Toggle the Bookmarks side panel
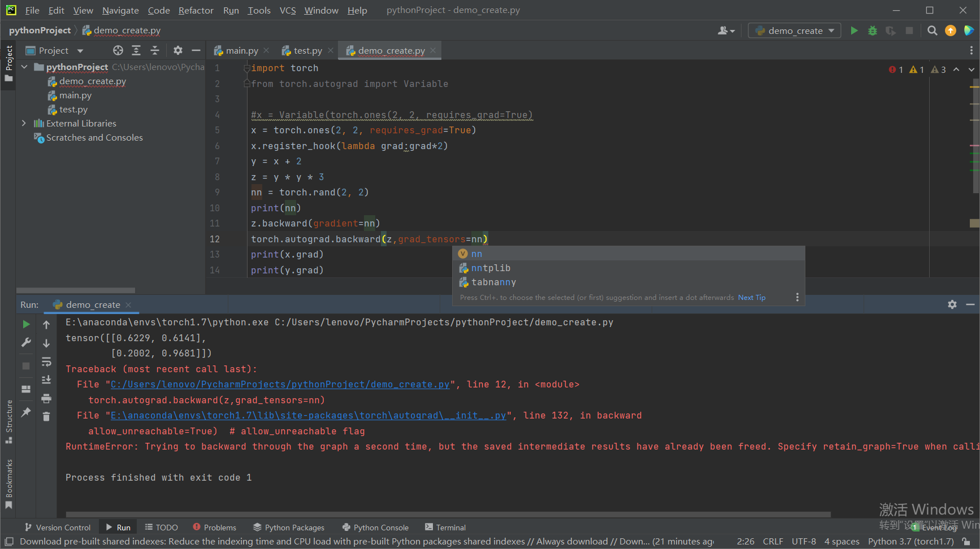Viewport: 980px width, 549px height. pos(8,483)
